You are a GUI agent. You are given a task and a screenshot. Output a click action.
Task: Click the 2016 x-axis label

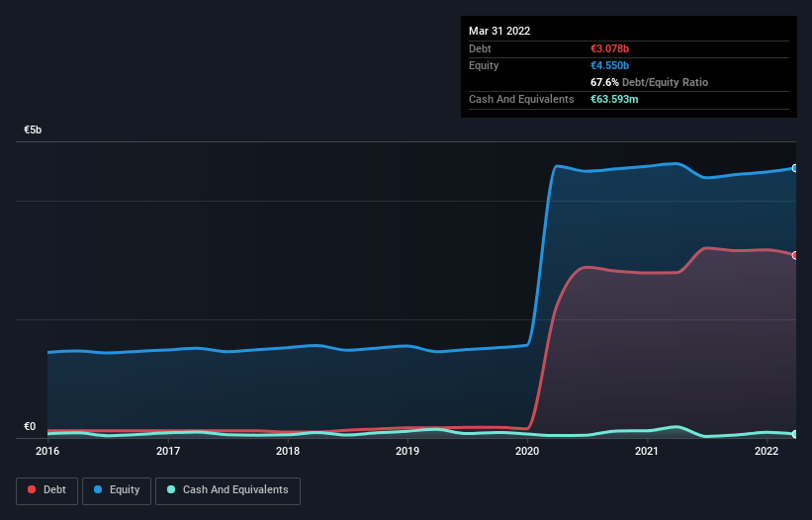[47, 451]
